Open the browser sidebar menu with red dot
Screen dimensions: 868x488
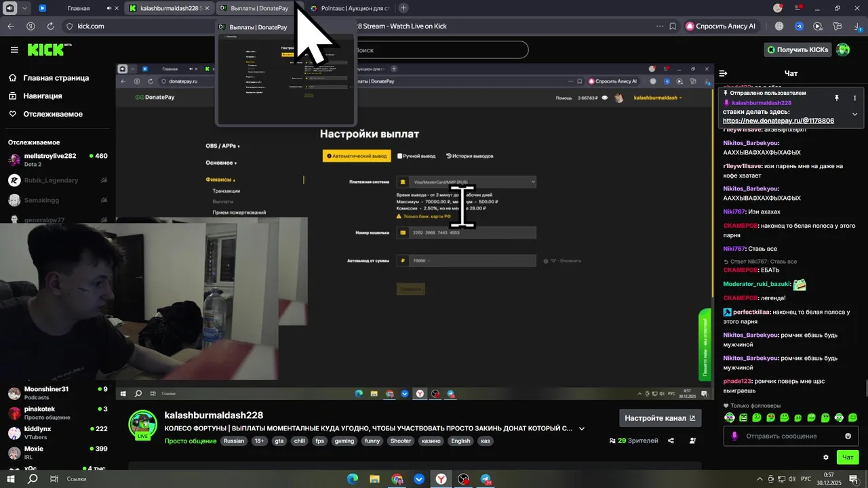coord(797,8)
